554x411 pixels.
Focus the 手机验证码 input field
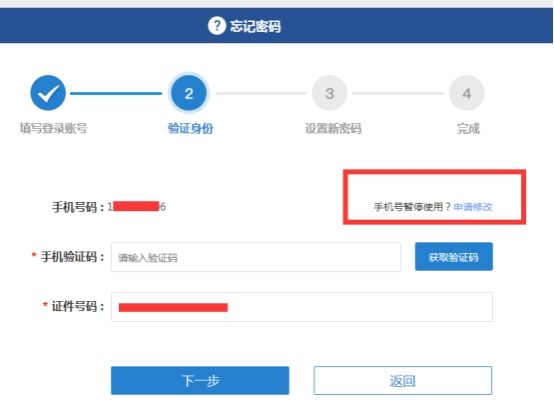coord(256,257)
